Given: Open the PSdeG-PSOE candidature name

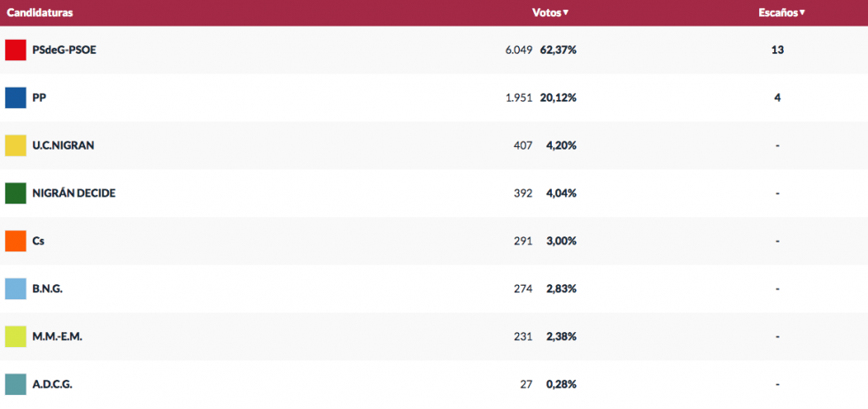Looking at the screenshot, I should pyautogui.click(x=64, y=50).
